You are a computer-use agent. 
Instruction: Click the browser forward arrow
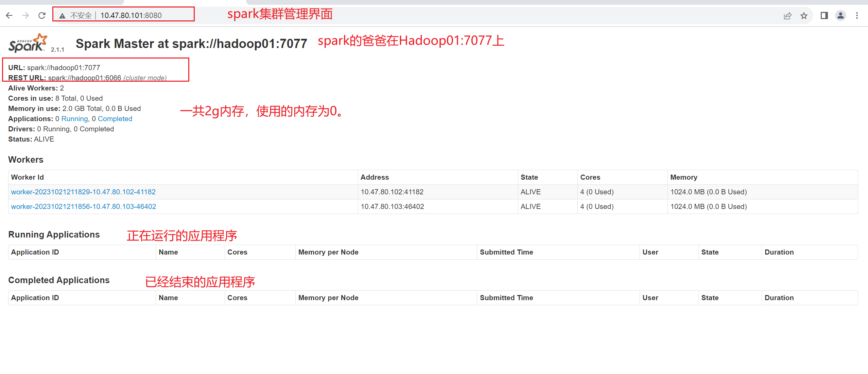[25, 15]
